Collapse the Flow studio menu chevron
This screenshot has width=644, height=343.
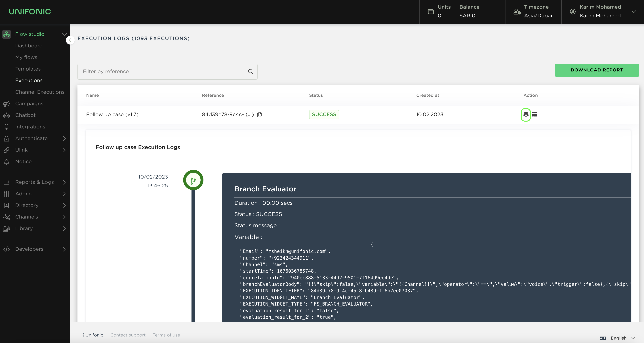coord(64,34)
